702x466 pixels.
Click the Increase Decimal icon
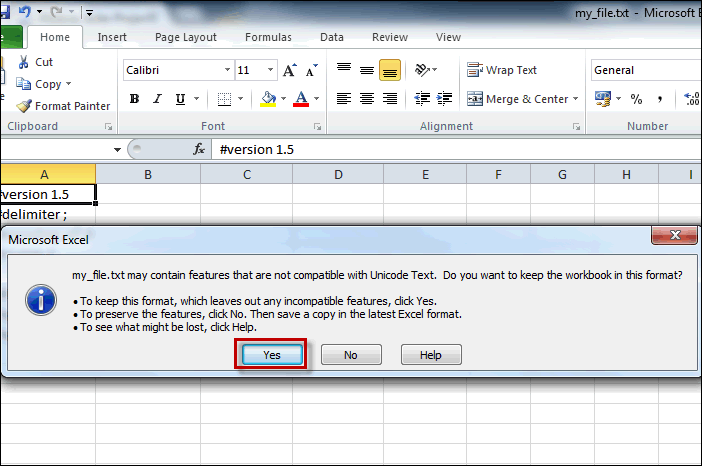click(691, 99)
